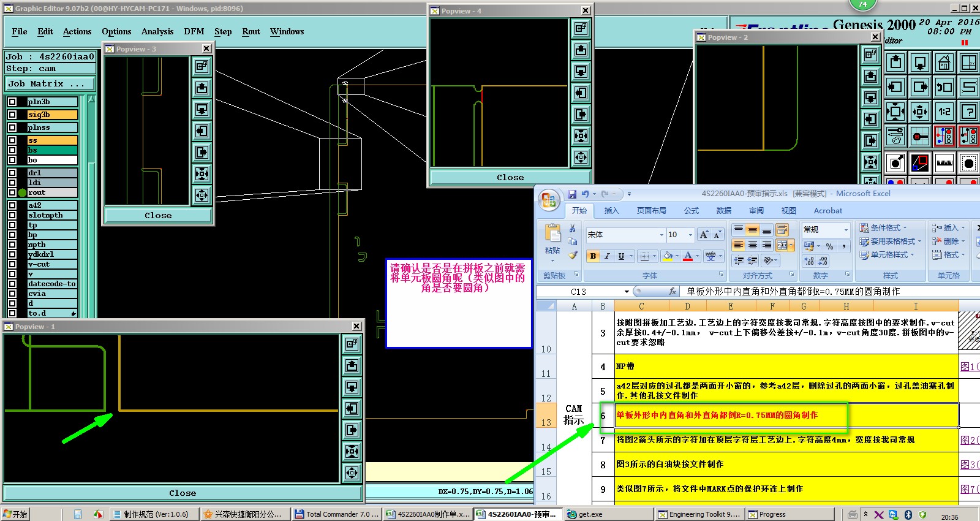This screenshot has width=980, height=521.
Task: Click the 1:2 zoom scale icon
Action: click(x=944, y=111)
